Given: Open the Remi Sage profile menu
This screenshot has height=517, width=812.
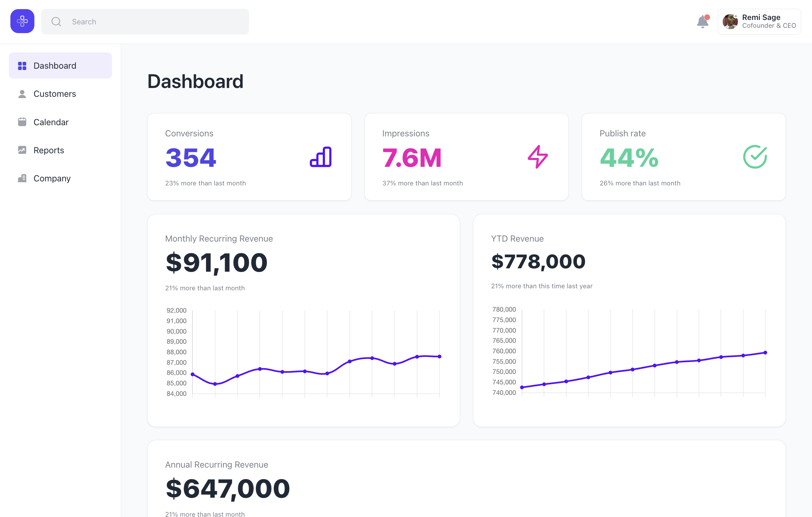Looking at the screenshot, I should pos(760,22).
